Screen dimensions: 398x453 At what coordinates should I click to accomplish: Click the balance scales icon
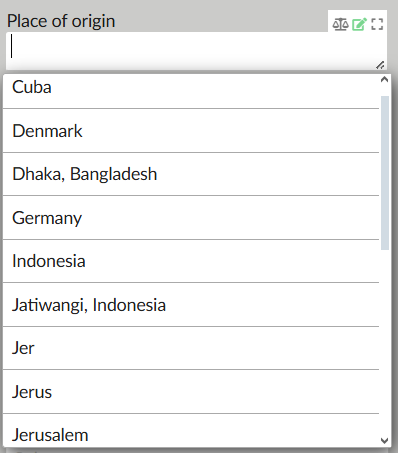pos(340,24)
